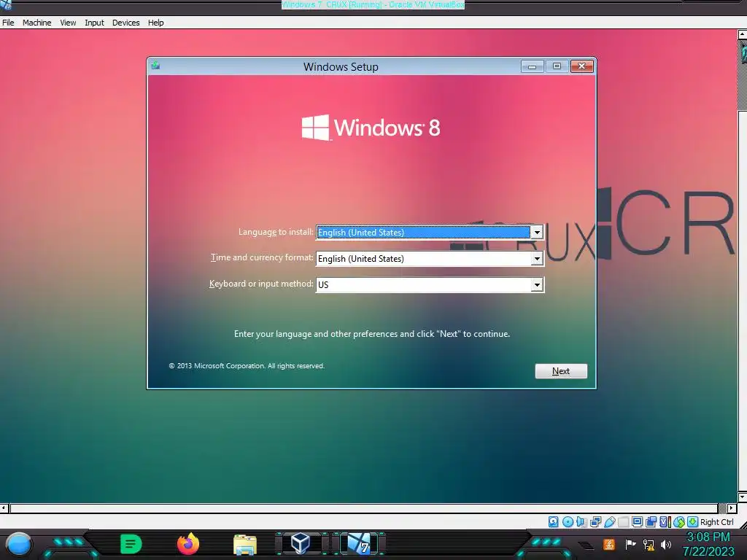Open File Explorer from the taskbar
The height and width of the screenshot is (560, 747).
(245, 545)
